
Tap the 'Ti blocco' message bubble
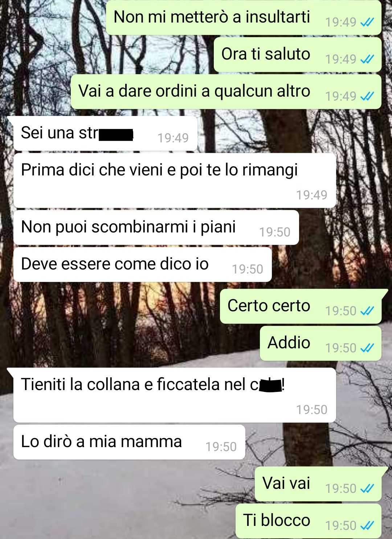click(x=309, y=521)
